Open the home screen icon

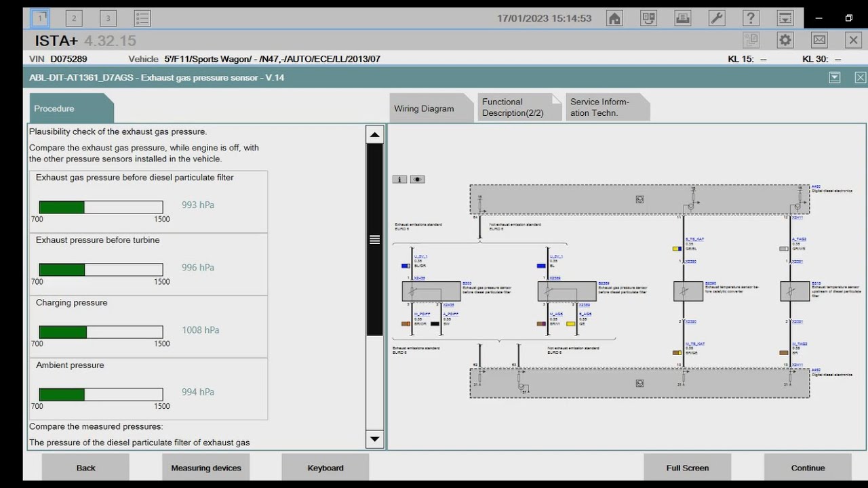pos(614,18)
